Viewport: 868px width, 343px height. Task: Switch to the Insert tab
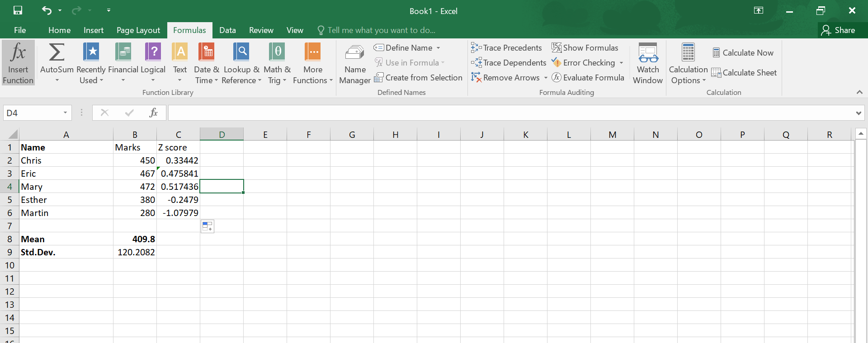point(94,30)
